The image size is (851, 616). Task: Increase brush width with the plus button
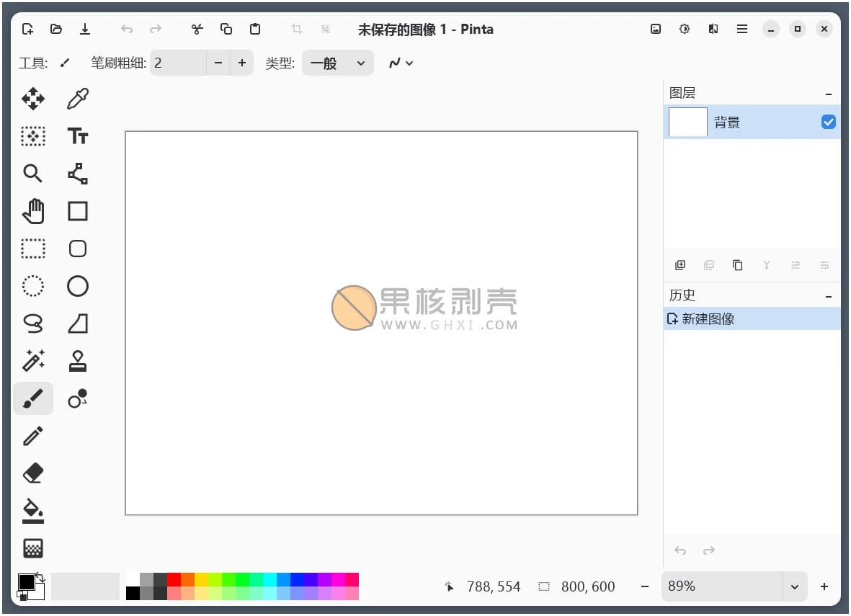pos(242,63)
